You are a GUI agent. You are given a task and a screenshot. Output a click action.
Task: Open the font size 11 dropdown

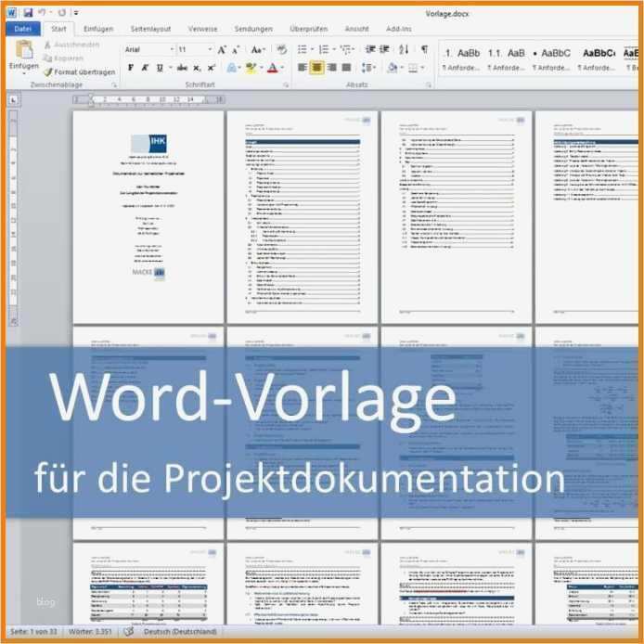[x=210, y=50]
